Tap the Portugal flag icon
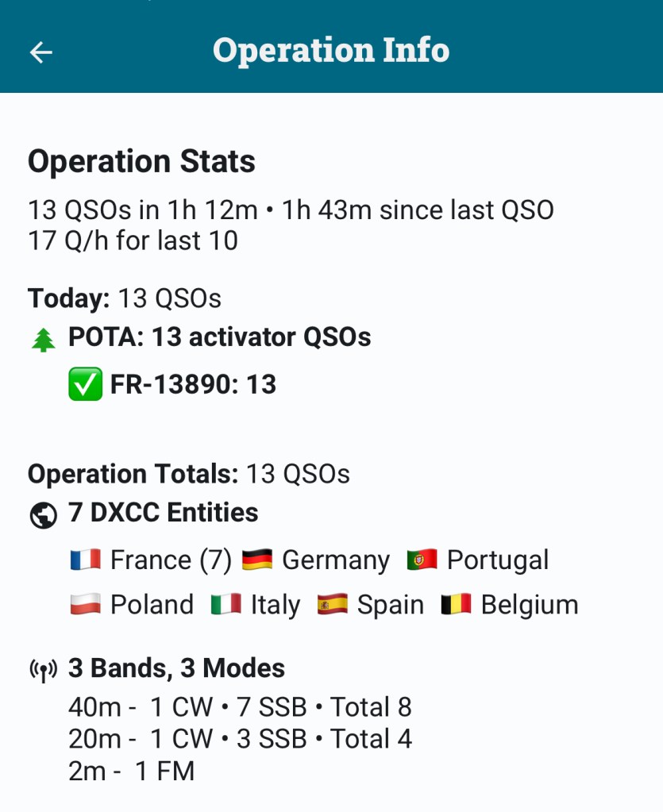This screenshot has height=812, width=663. click(422, 560)
